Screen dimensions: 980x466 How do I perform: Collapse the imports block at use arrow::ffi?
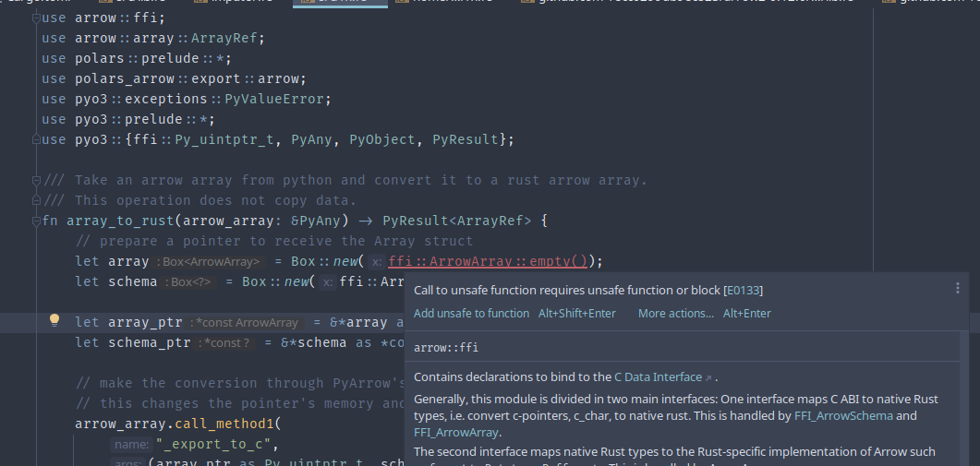point(36,18)
